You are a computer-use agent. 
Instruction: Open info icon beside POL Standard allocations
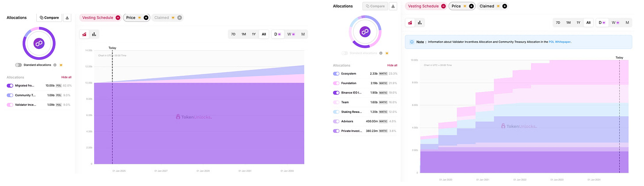[55, 65]
